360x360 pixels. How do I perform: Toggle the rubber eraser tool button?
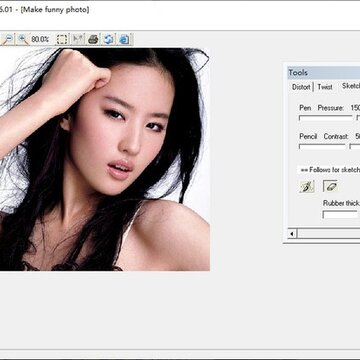point(330,186)
